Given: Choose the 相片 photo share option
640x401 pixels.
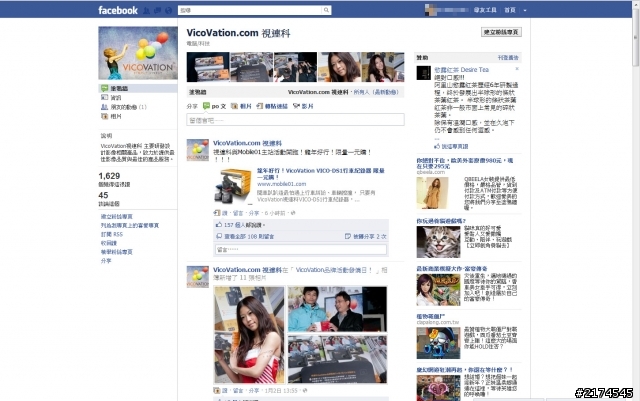Looking at the screenshot, I should pos(241,106).
